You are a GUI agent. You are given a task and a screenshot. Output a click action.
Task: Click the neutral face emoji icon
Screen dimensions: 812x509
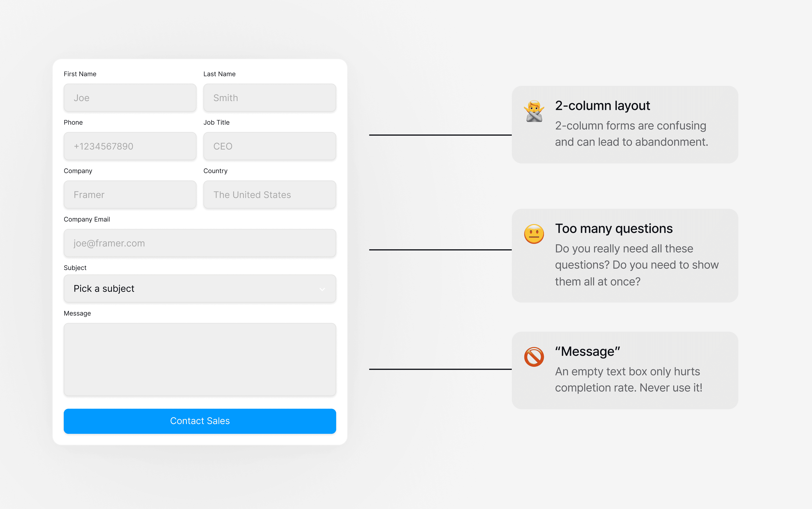(534, 234)
